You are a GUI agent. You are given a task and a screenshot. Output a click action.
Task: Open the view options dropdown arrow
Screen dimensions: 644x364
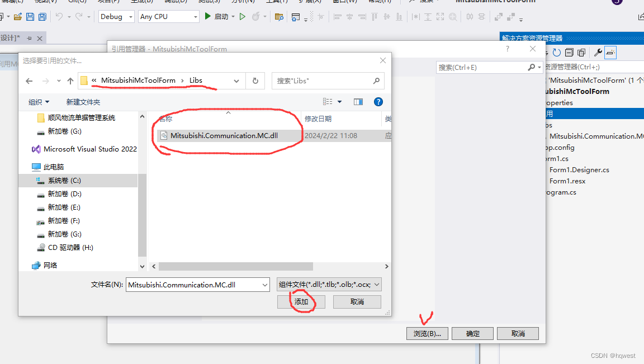tap(340, 102)
